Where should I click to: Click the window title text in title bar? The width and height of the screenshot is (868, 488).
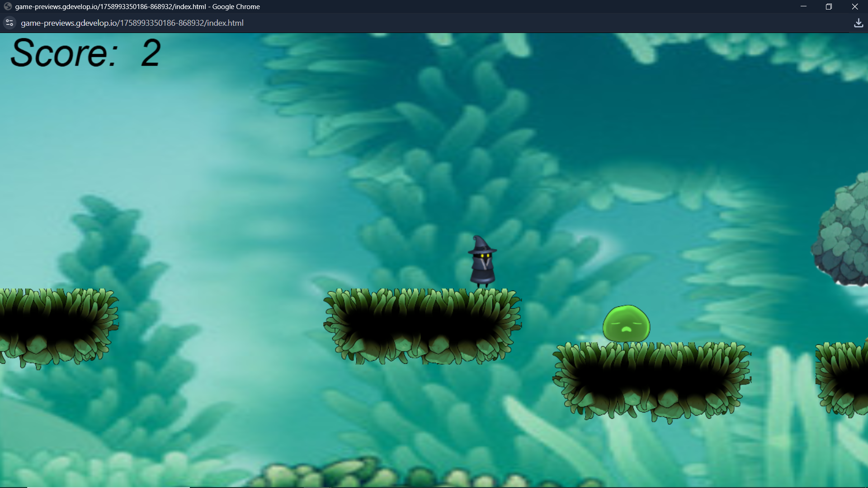(137, 6)
